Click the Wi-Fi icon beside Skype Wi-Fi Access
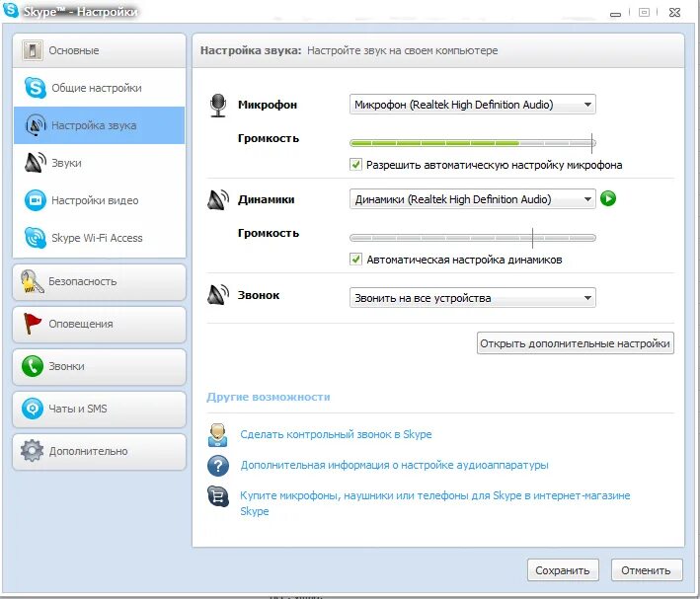The height and width of the screenshot is (599, 700). pyautogui.click(x=36, y=238)
